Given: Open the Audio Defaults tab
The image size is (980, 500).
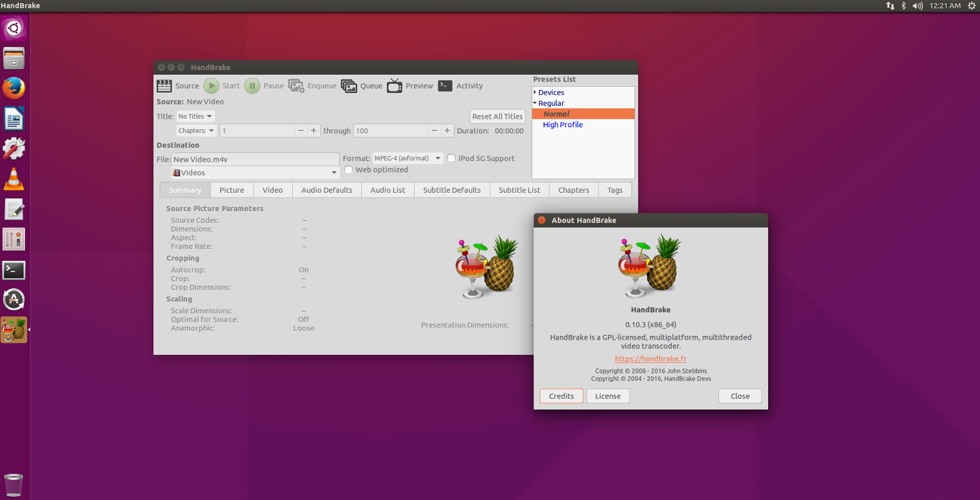Looking at the screenshot, I should pyautogui.click(x=326, y=190).
